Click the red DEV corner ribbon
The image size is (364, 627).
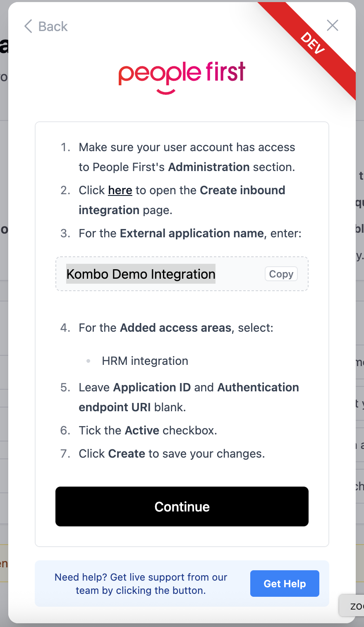coord(313,43)
